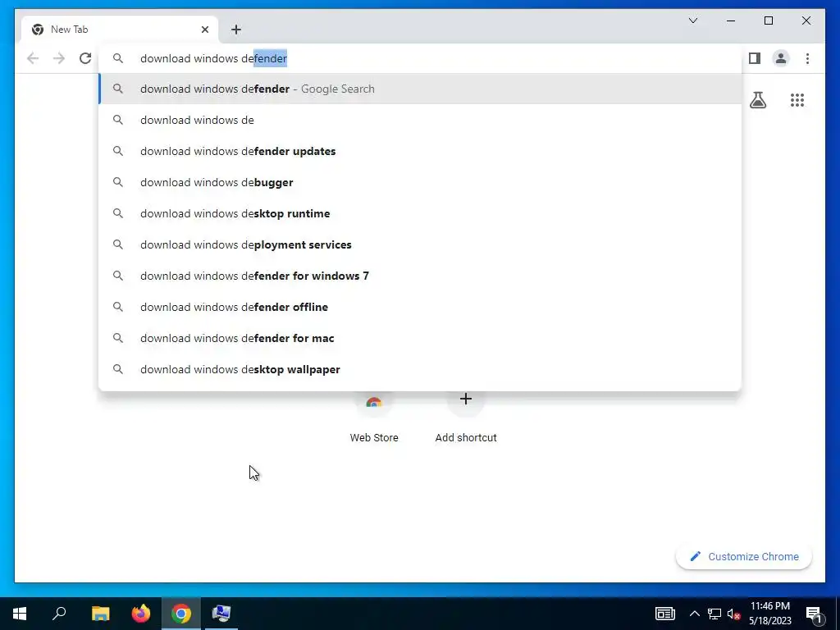This screenshot has width=840, height=630.
Task: Expand the tab search chevron
Action: [692, 21]
